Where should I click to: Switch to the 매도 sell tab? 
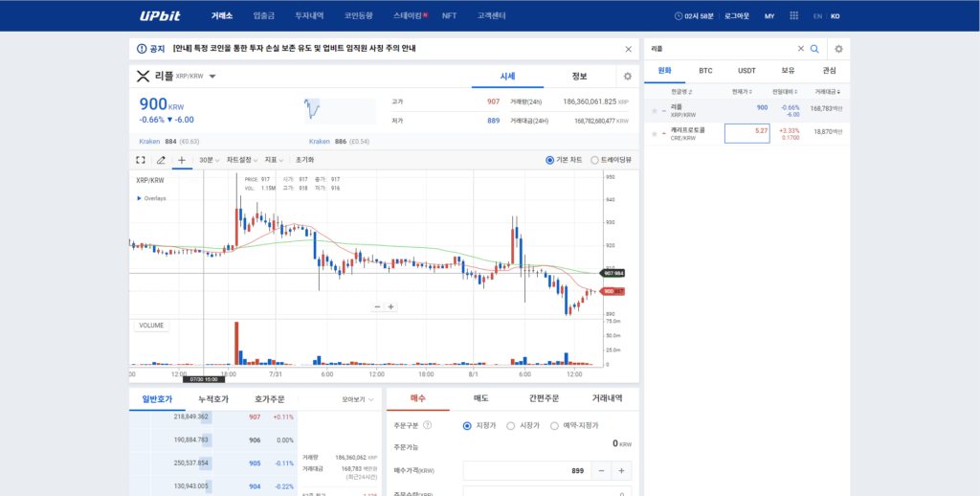[x=480, y=398]
